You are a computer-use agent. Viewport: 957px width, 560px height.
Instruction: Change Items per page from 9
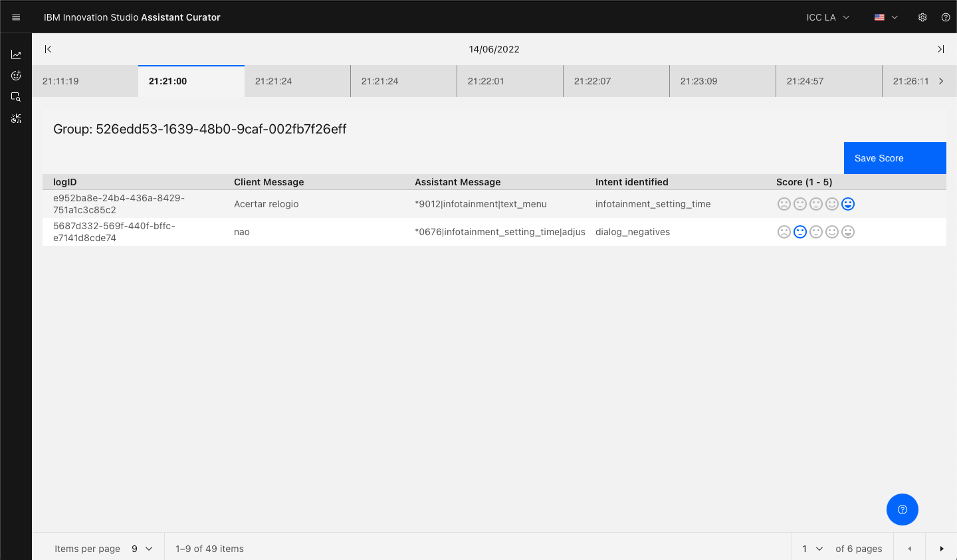[x=142, y=549]
